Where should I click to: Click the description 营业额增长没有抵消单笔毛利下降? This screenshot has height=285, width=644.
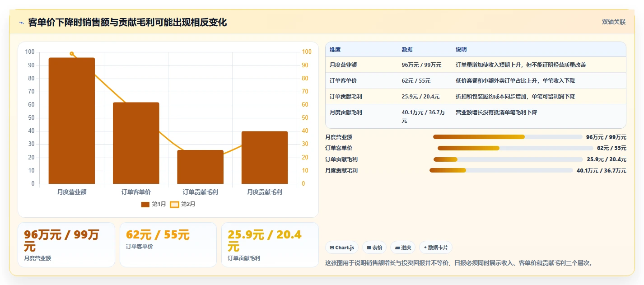point(496,112)
